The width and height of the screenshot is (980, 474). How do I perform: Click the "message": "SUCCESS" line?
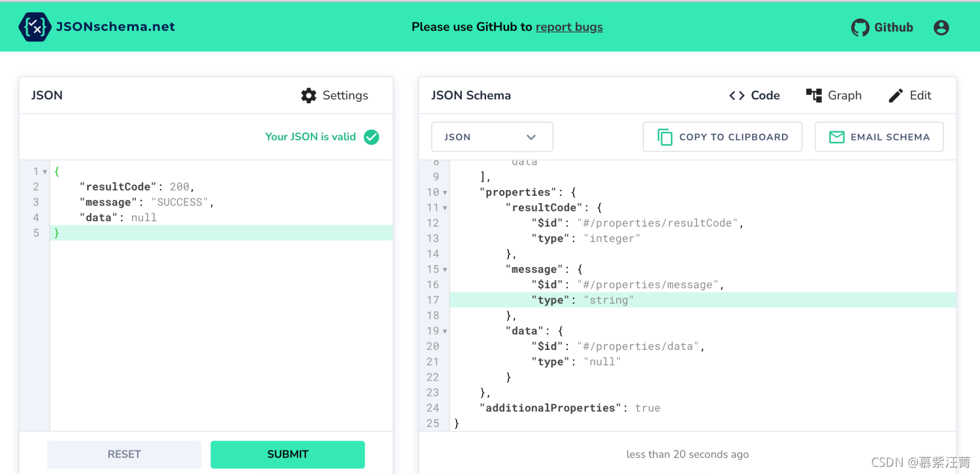click(x=147, y=202)
